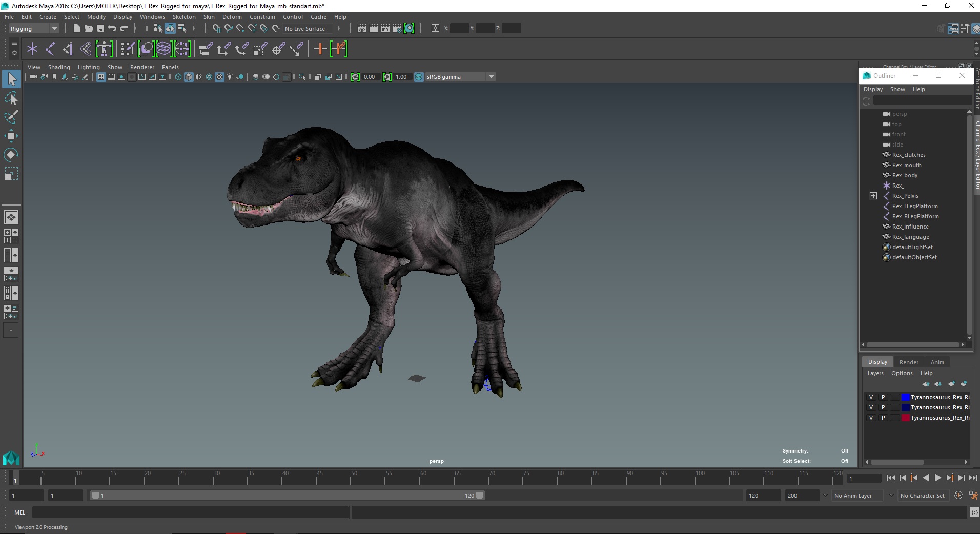Image resolution: width=980 pixels, height=534 pixels.
Task: Choose the Paint Selection tool
Action: [11, 117]
